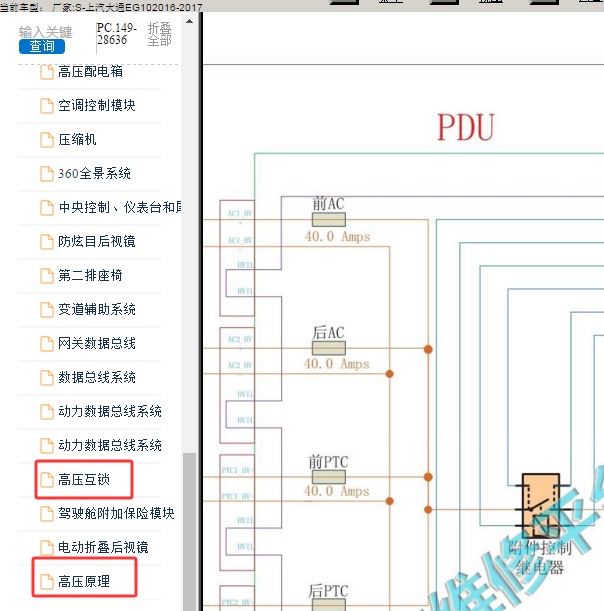Screen dimensions: 604x611
Task: Open the 数据总线系统 entry
Action: click(x=97, y=377)
